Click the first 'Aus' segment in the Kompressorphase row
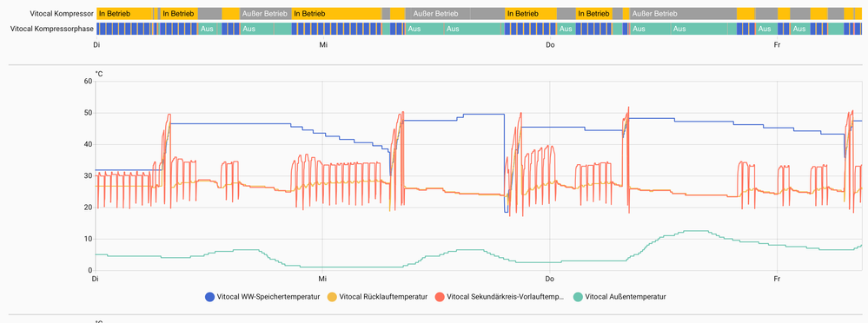 207,29
